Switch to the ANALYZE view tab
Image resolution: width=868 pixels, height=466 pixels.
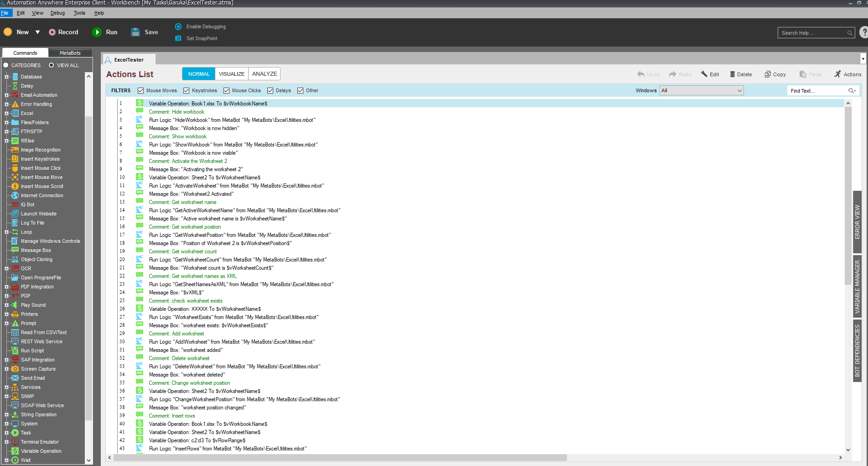coord(265,74)
